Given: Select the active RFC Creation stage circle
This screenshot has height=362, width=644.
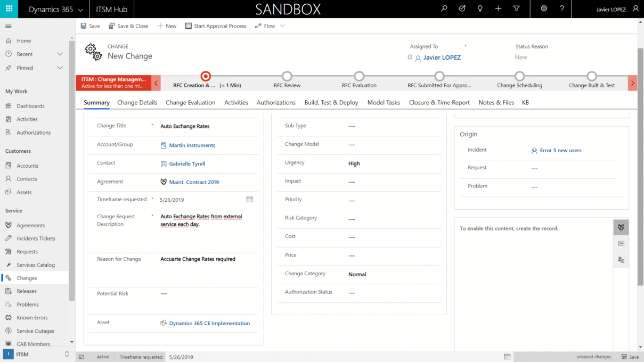Looking at the screenshot, I should coord(206,76).
